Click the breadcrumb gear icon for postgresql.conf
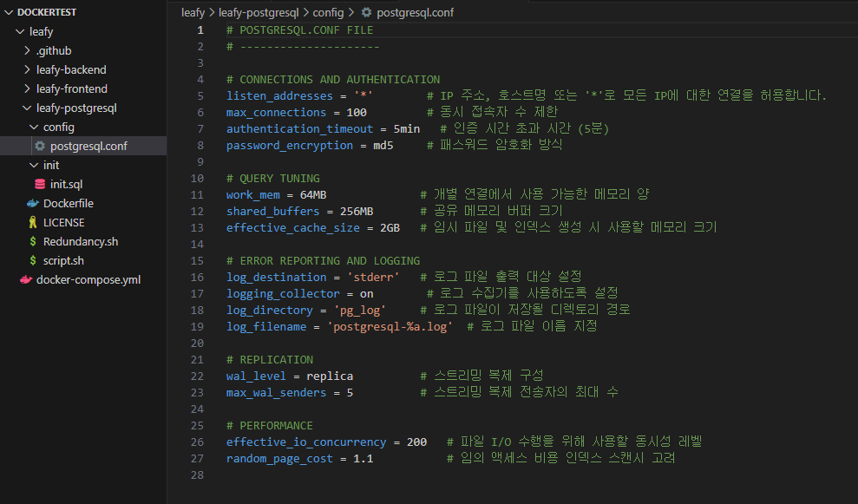The width and height of the screenshot is (858, 504). 366,12
